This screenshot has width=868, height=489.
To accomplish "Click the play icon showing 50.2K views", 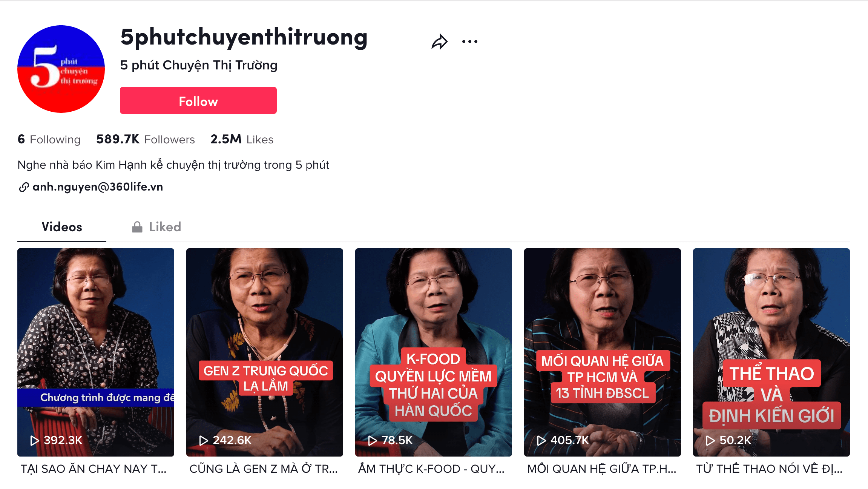I will (x=710, y=440).
